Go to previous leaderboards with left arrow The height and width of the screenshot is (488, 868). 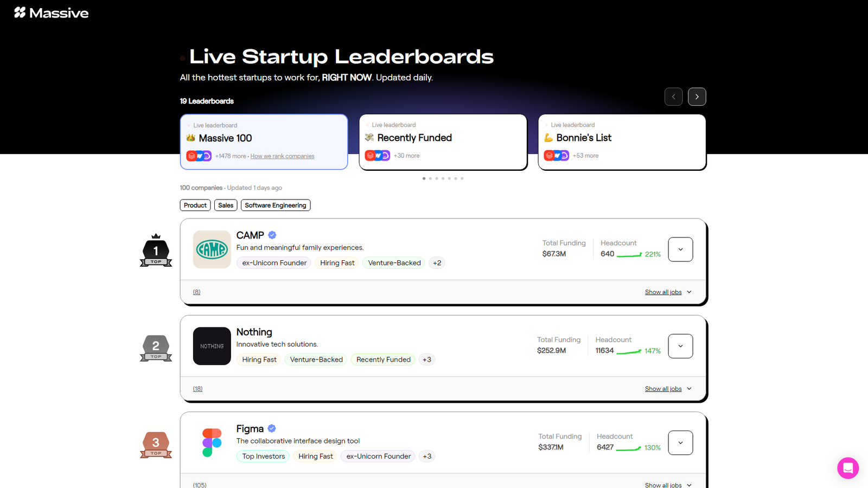pos(673,97)
